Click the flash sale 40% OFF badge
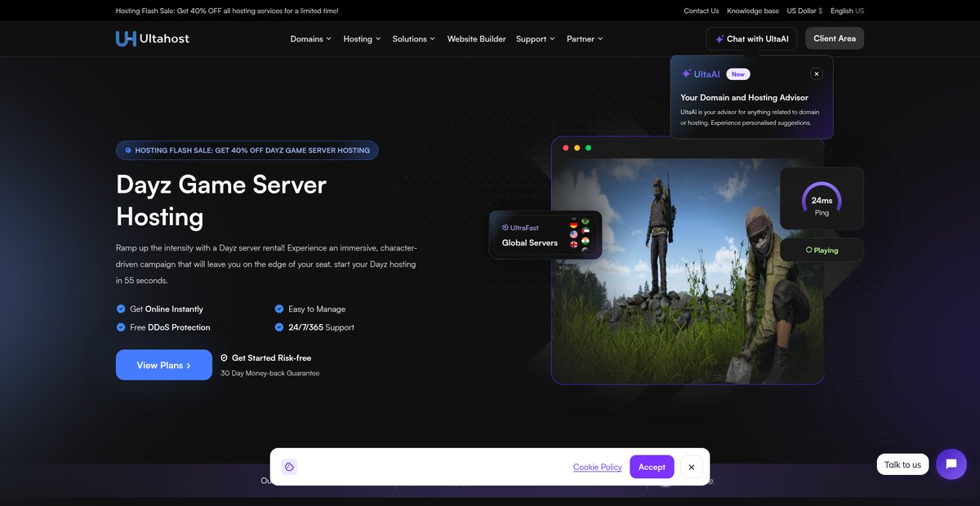980x506 pixels. pos(247,150)
